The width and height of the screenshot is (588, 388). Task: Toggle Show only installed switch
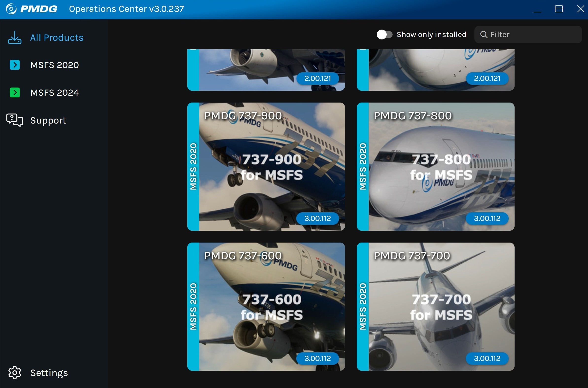(384, 35)
